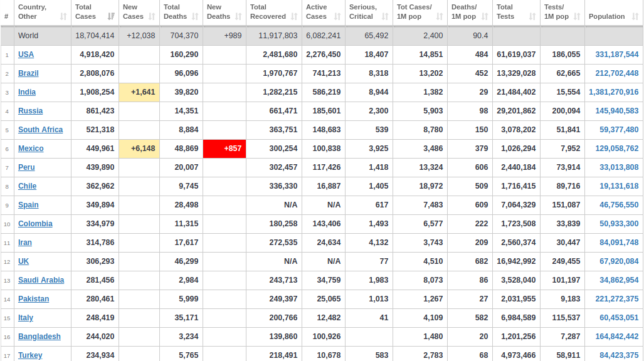Sort by Total Deaths sort arrows
Screen dimensions: 644x361
pos(195,16)
